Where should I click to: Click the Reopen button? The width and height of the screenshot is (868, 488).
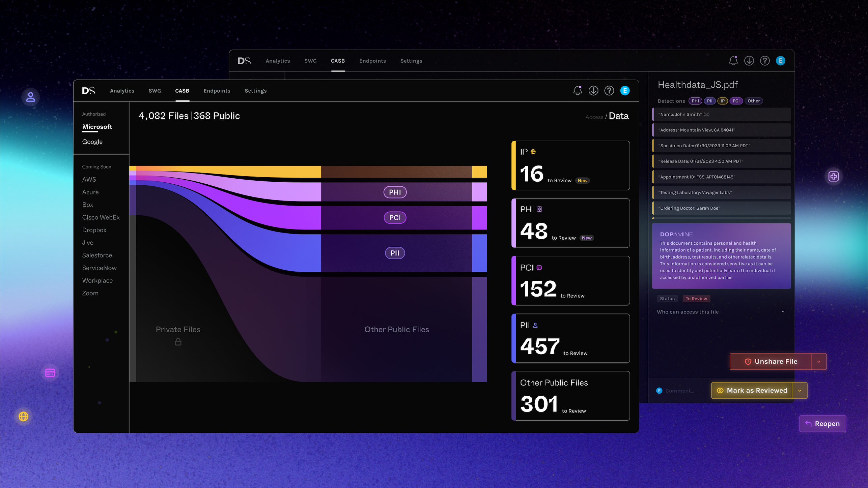(x=822, y=424)
